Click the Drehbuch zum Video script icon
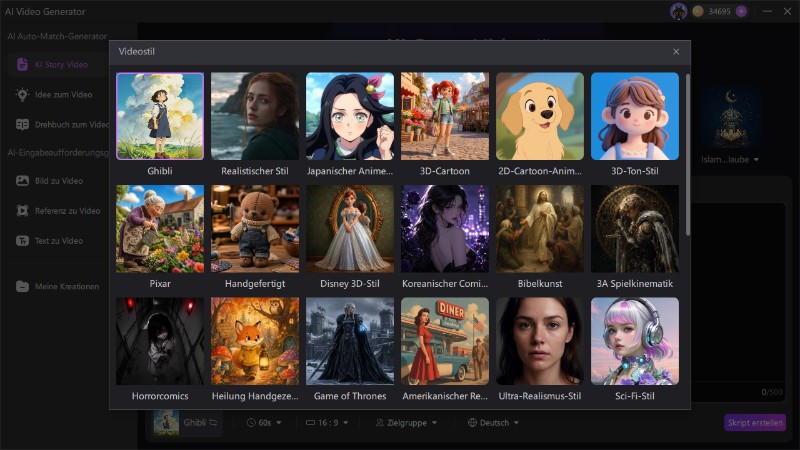The height and width of the screenshot is (450, 800). [x=22, y=124]
